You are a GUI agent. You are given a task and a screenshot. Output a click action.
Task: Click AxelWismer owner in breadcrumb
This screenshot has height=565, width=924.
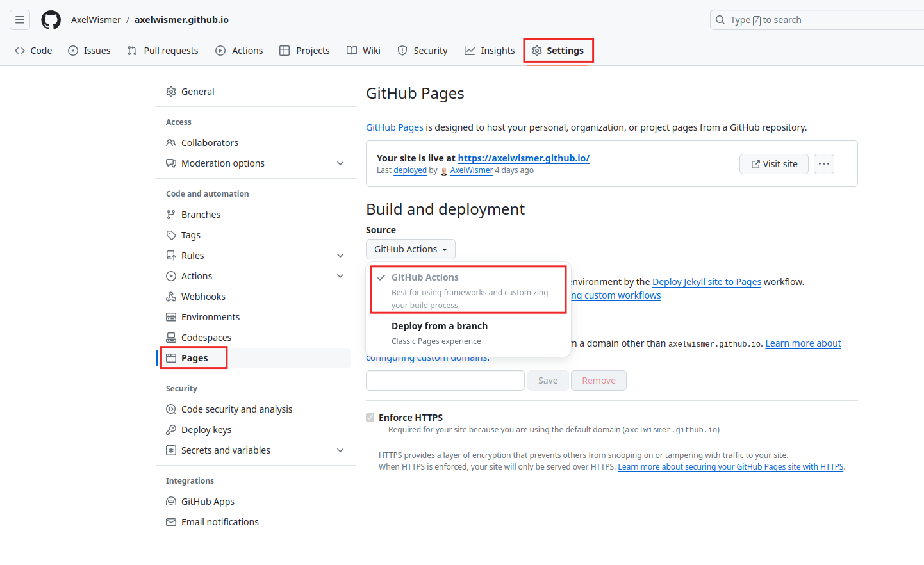click(x=96, y=20)
